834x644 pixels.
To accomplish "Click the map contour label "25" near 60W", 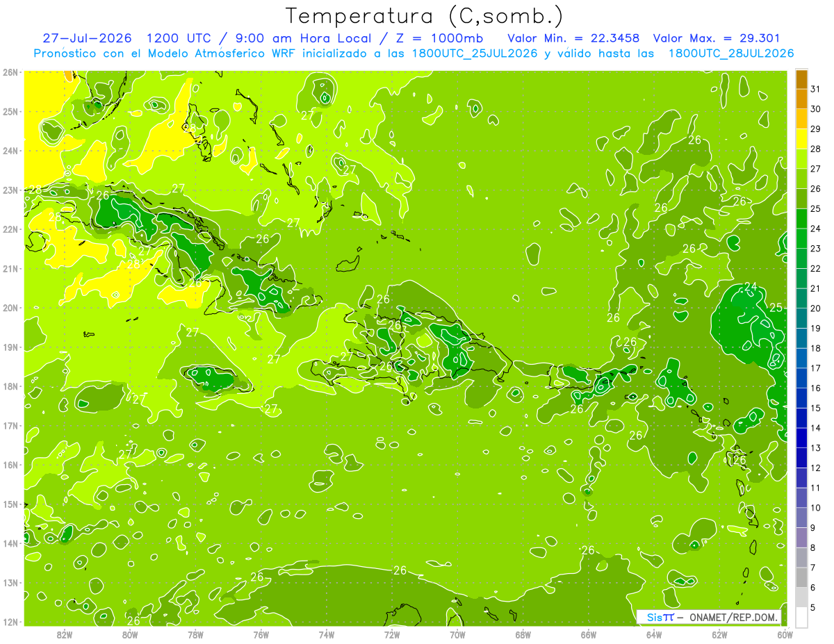I will 776,307.
